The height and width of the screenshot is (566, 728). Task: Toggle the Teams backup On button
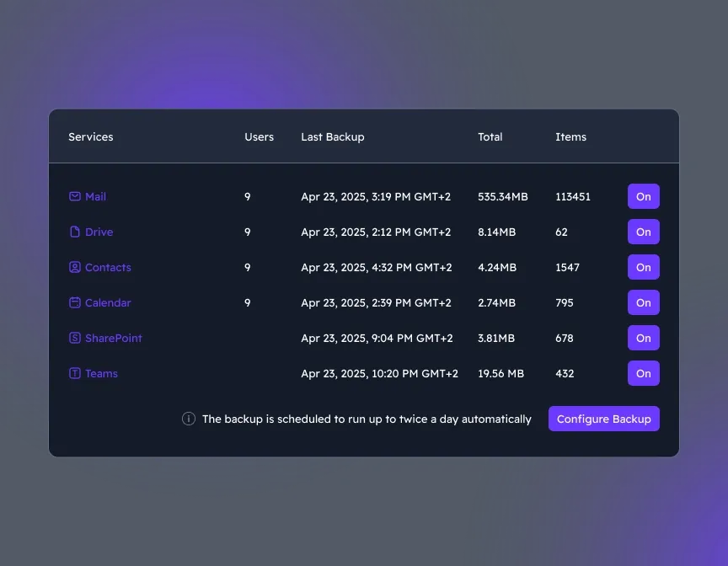643,373
